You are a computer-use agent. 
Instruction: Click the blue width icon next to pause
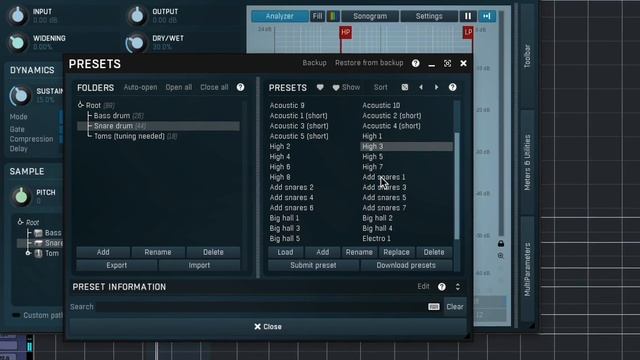(x=487, y=16)
